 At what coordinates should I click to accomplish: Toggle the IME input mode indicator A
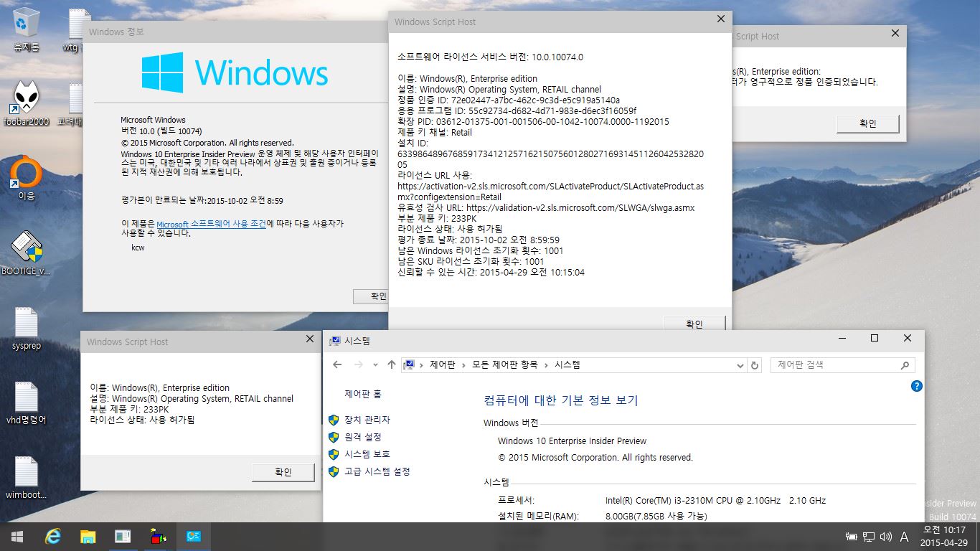[905, 537]
